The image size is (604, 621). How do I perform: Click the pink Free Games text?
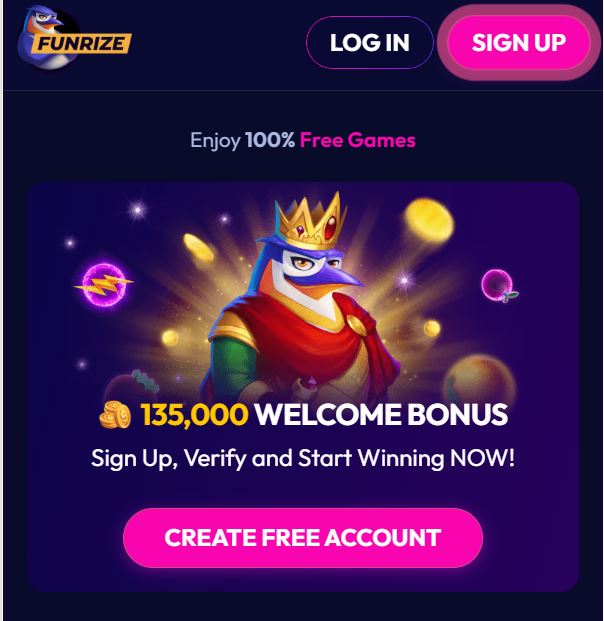point(358,140)
